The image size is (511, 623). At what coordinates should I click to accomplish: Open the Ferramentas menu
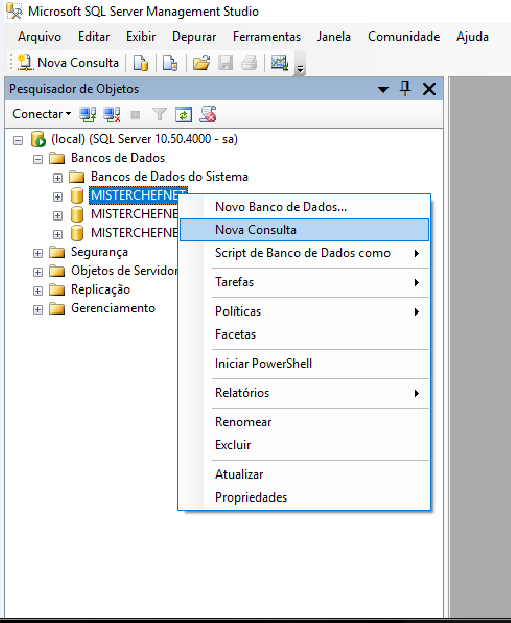(x=267, y=37)
